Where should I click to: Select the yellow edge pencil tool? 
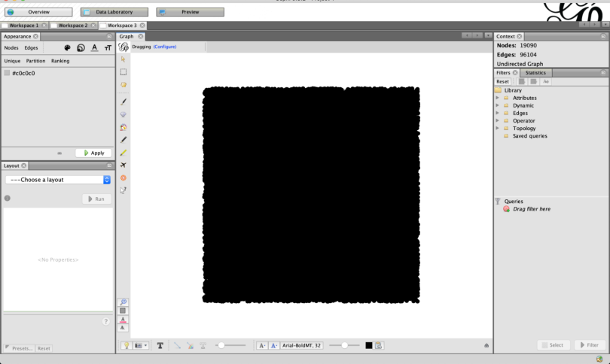coord(124,153)
